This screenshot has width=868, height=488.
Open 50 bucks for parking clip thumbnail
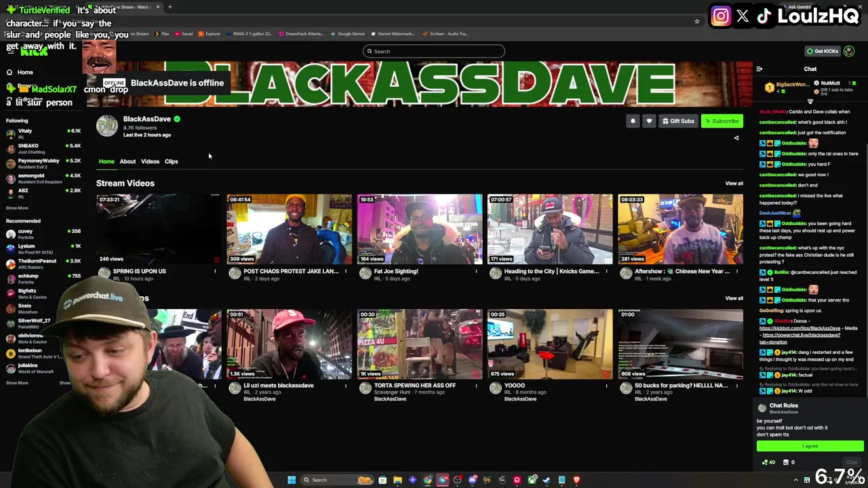tap(681, 344)
